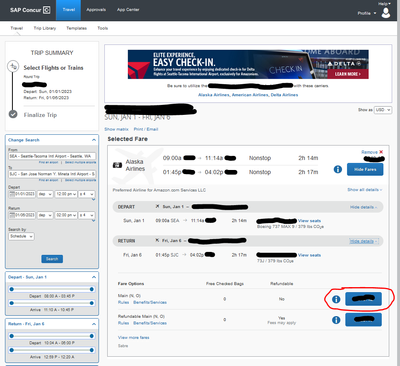The height and width of the screenshot is (366, 400).
Task: Click the Alaska Airlines, American, Delta carriers link
Action: (248, 95)
